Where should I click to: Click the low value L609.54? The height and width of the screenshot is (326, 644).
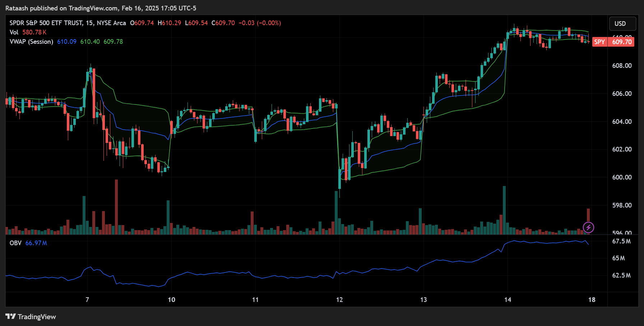[x=196, y=23]
